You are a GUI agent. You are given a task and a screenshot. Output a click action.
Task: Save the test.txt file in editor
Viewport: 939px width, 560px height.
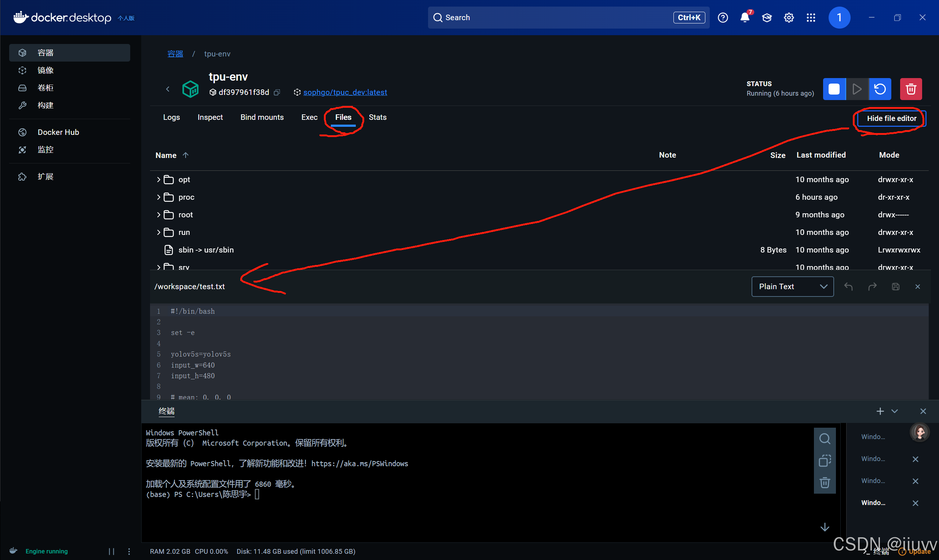pos(896,287)
